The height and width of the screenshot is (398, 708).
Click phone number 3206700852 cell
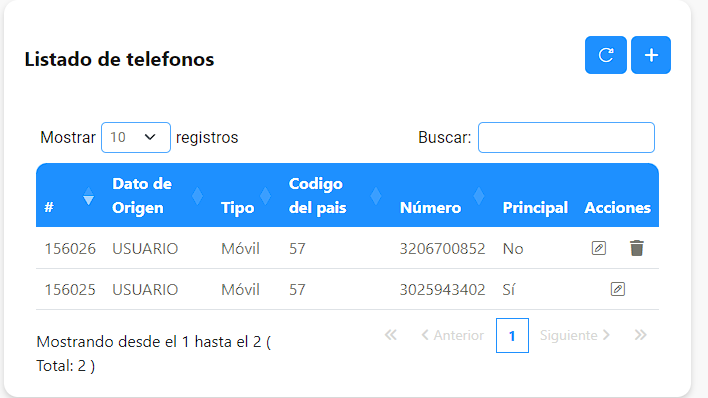[x=442, y=248]
